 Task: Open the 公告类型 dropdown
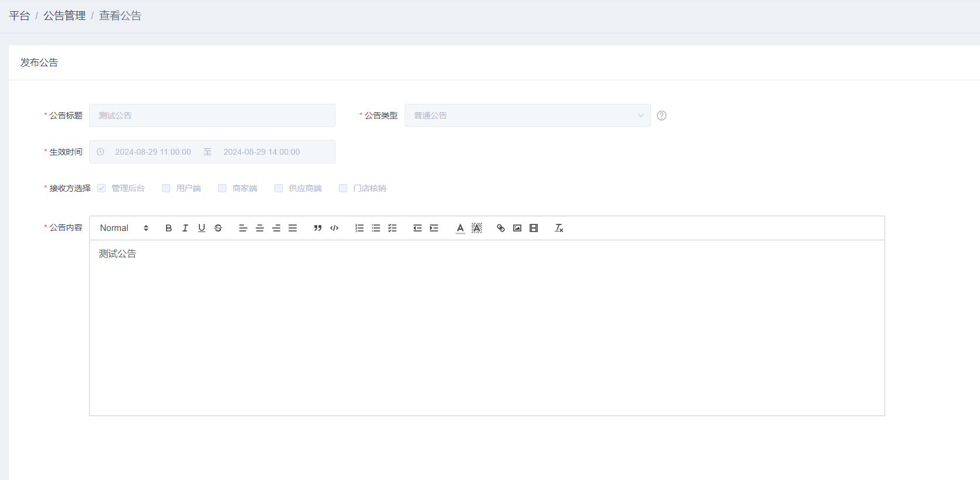tap(527, 115)
